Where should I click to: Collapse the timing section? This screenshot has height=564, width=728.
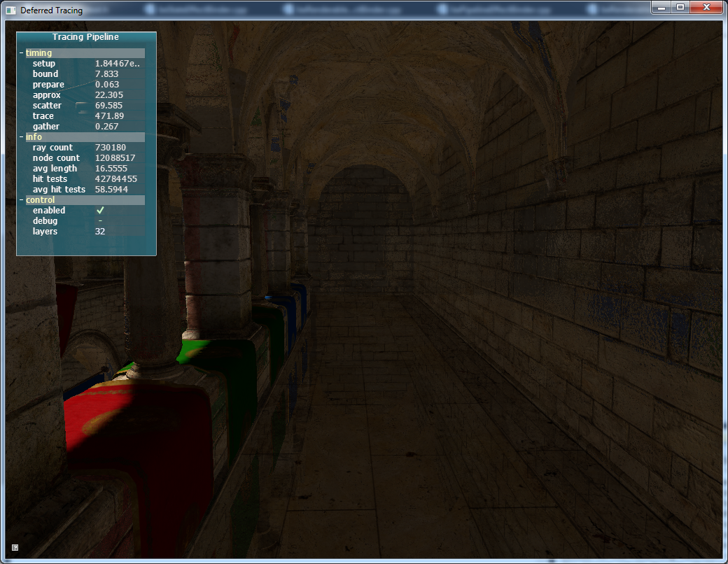[22, 53]
